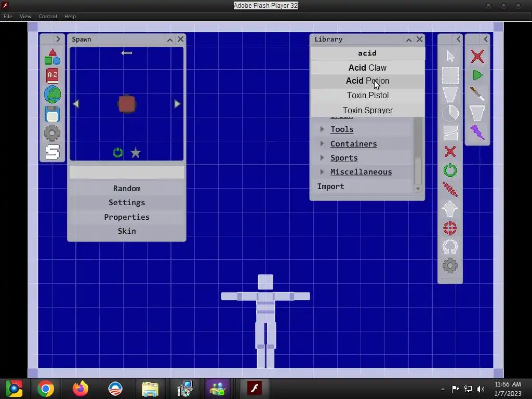The width and height of the screenshot is (532, 399).
Task: Click the Library scrollbar down arrow
Action: (x=418, y=189)
